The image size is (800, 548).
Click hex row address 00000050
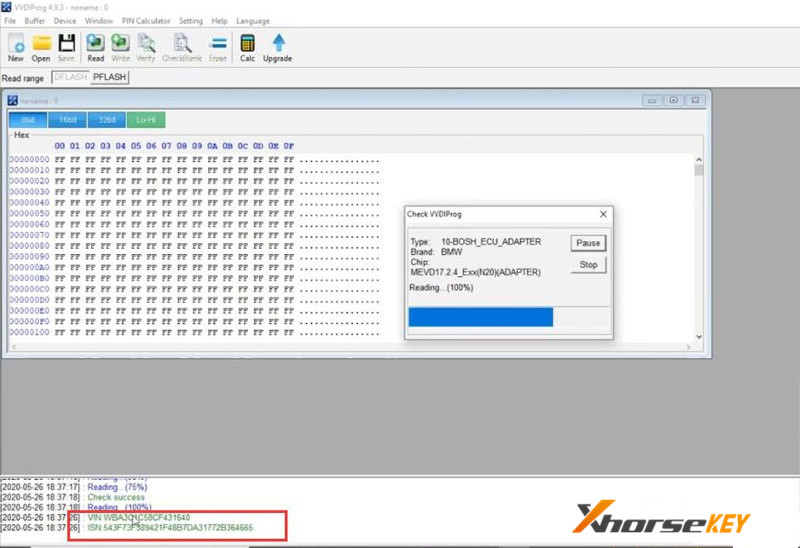[x=30, y=214]
